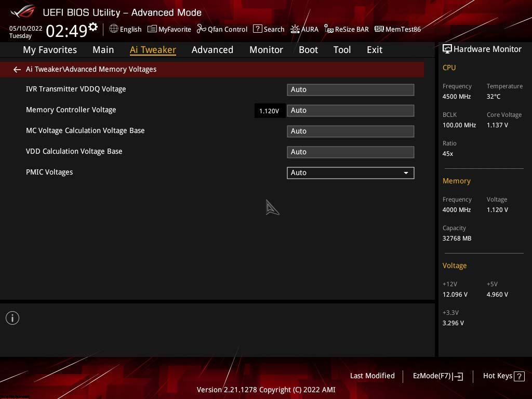Select the IVR Transmitter VDDQ Voltage label
The image size is (532, 399).
(x=76, y=89)
